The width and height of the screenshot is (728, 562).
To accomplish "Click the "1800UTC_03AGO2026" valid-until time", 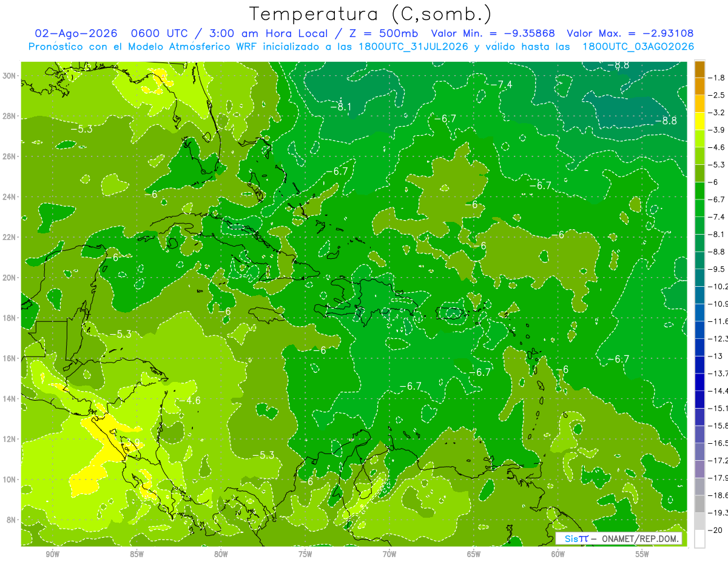I will point(638,47).
